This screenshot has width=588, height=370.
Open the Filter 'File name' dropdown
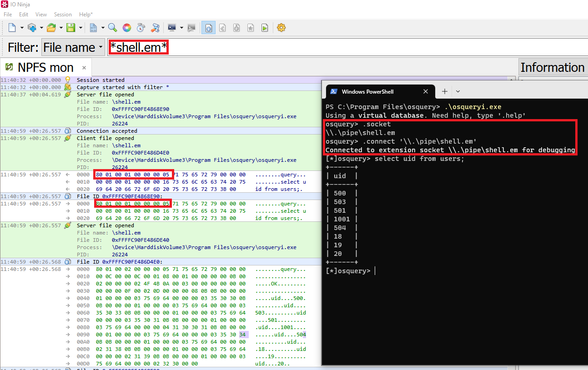click(73, 47)
